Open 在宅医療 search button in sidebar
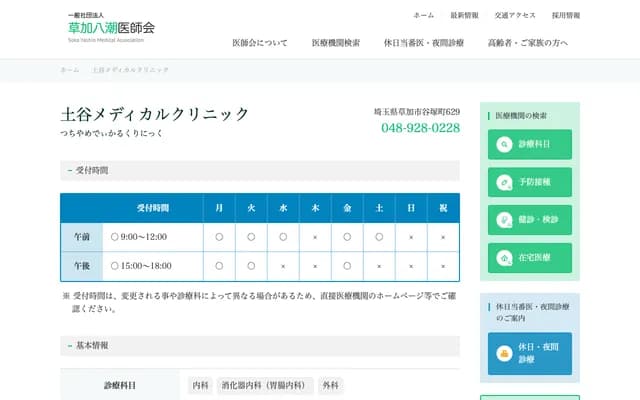This screenshot has width=640, height=400. point(530,258)
